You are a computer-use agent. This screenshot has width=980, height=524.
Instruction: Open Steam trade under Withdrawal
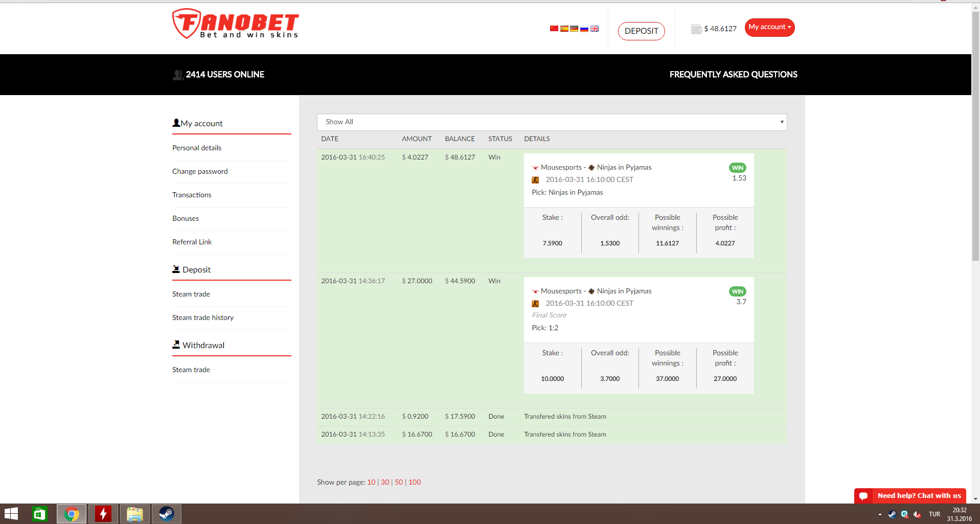191,370
